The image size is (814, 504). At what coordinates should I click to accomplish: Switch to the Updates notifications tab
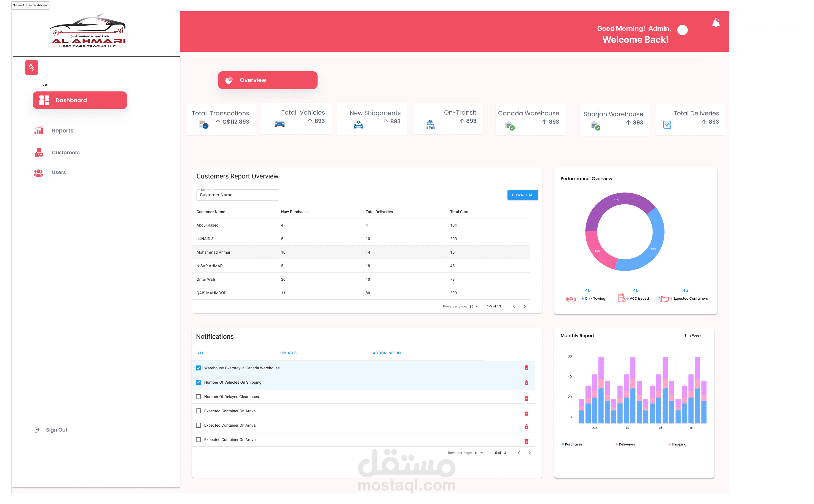point(288,353)
